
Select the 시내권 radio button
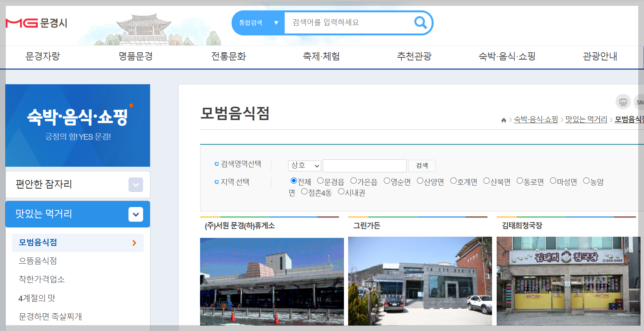point(341,192)
